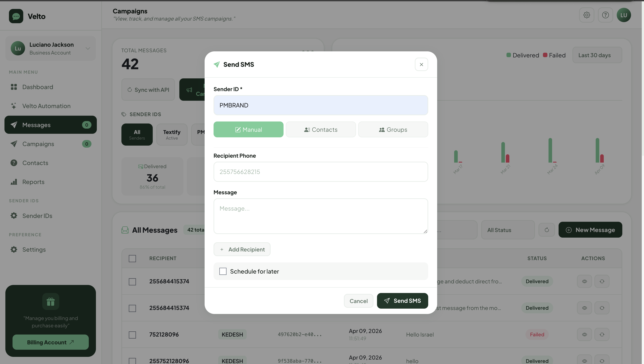Open Contacts in sidebar
Screen dimensions: 644x364
[51, 163]
